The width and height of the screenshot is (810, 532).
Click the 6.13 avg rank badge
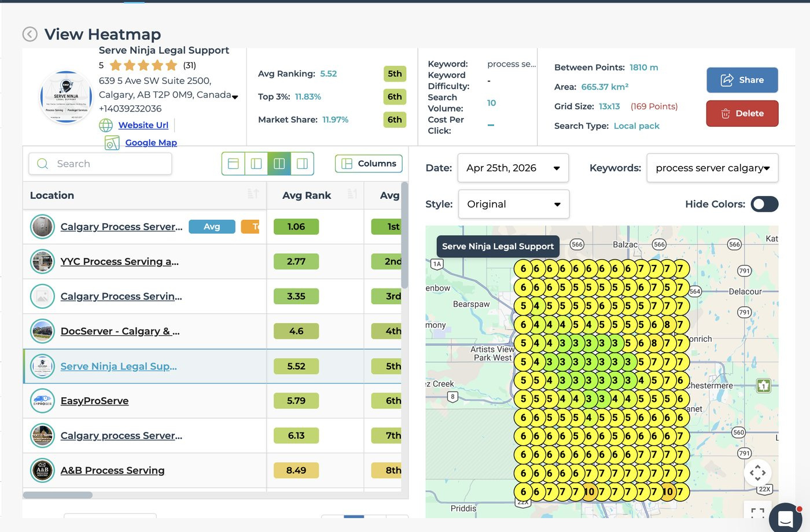click(296, 435)
